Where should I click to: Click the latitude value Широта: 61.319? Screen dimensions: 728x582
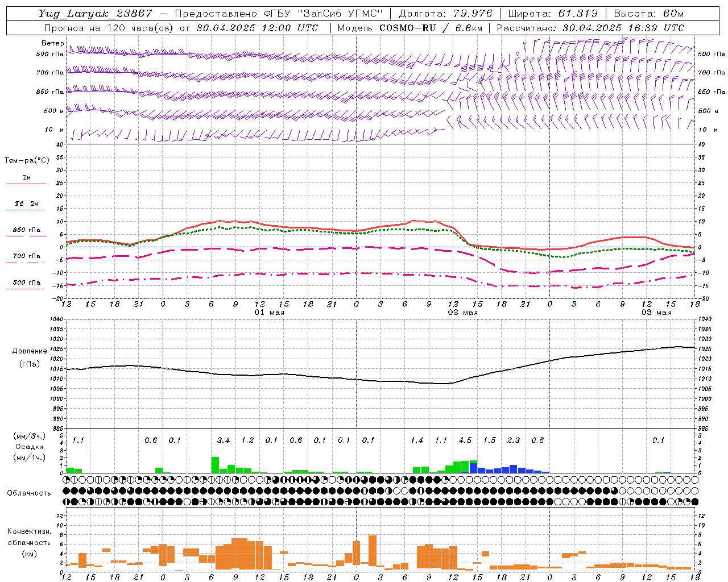tap(552, 14)
